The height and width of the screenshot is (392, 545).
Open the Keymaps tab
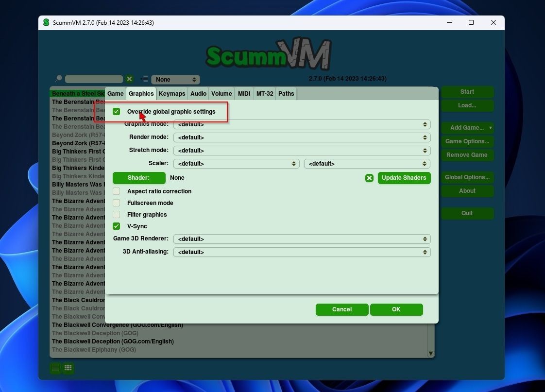(172, 93)
